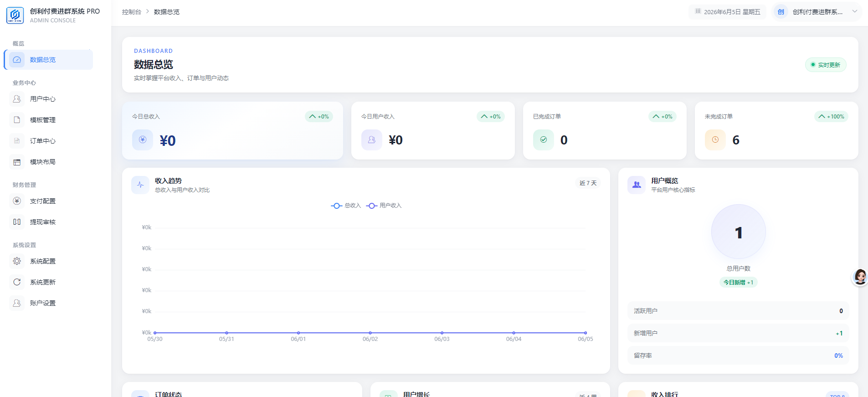Click the 模板管理 document icon
Screen dimensions: 868x397
[17, 120]
